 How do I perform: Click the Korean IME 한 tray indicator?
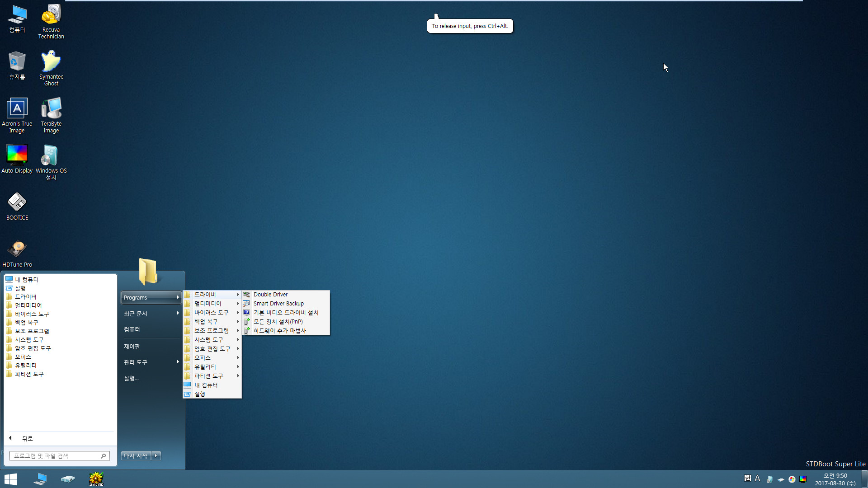pos(748,479)
